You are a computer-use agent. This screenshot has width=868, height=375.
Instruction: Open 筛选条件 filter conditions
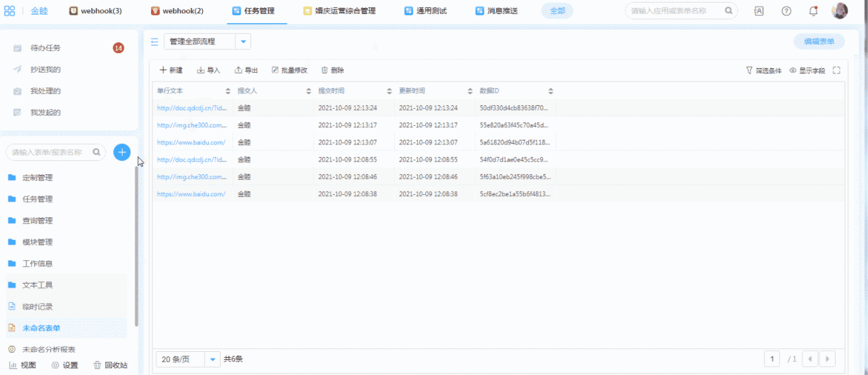coord(764,70)
